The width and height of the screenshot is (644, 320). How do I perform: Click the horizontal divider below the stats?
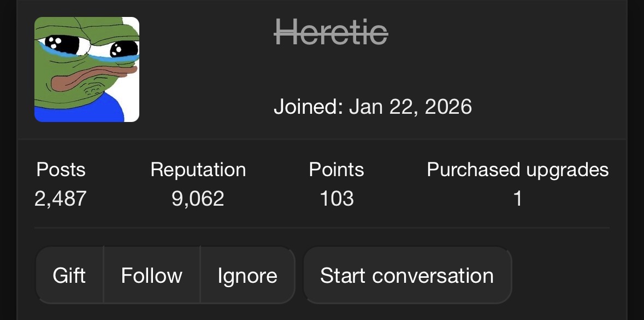[322, 228]
